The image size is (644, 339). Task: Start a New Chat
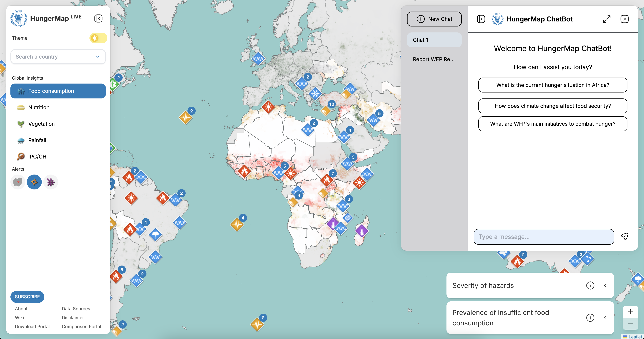[x=434, y=19]
